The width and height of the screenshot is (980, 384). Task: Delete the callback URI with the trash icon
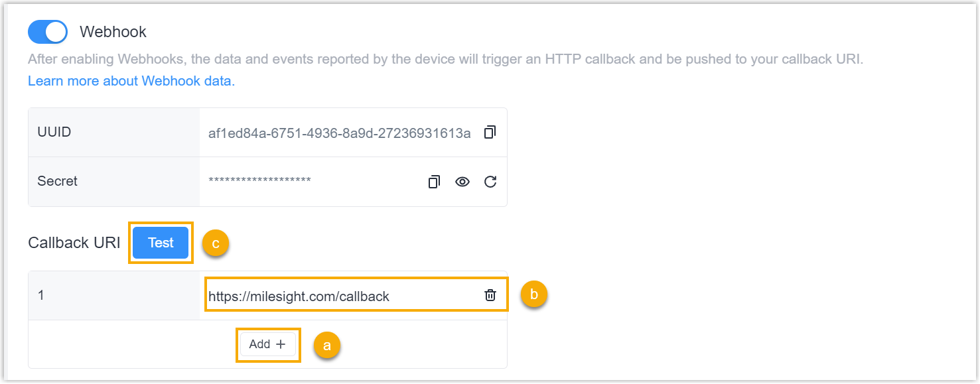point(490,296)
